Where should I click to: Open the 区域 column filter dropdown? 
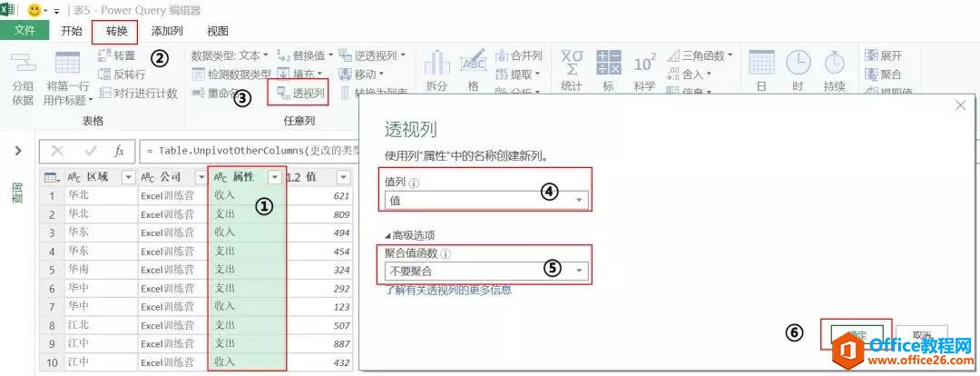(129, 178)
